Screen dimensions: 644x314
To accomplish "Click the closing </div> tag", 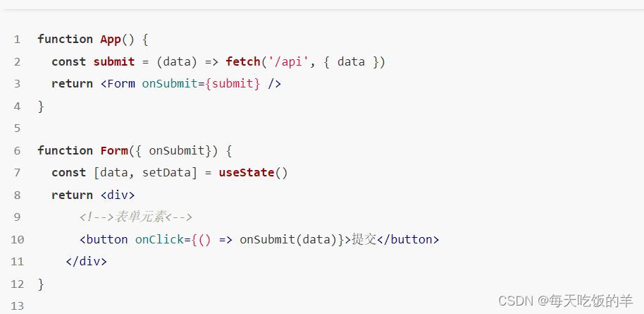I will [x=86, y=261].
